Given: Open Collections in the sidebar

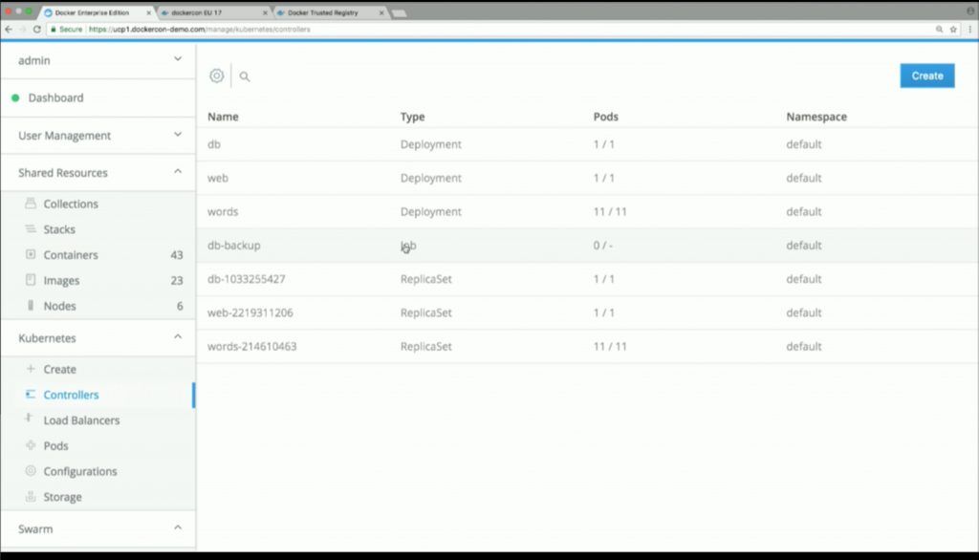Looking at the screenshot, I should coord(71,205).
